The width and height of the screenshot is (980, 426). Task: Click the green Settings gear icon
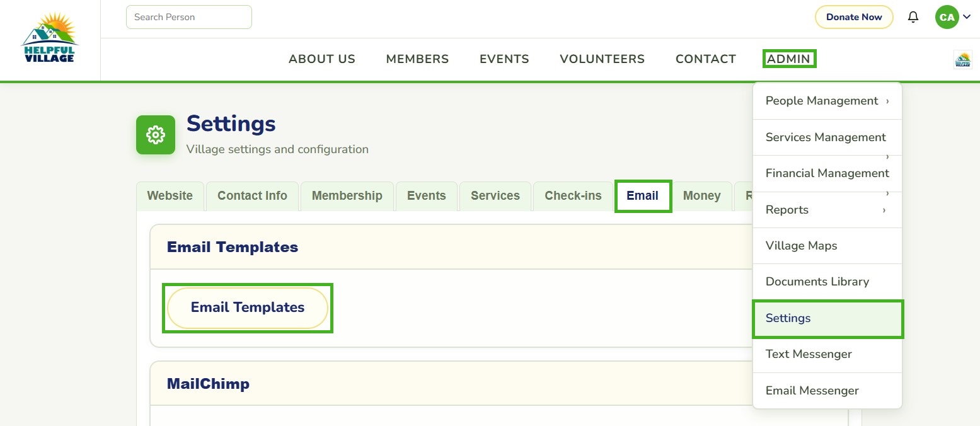point(156,135)
